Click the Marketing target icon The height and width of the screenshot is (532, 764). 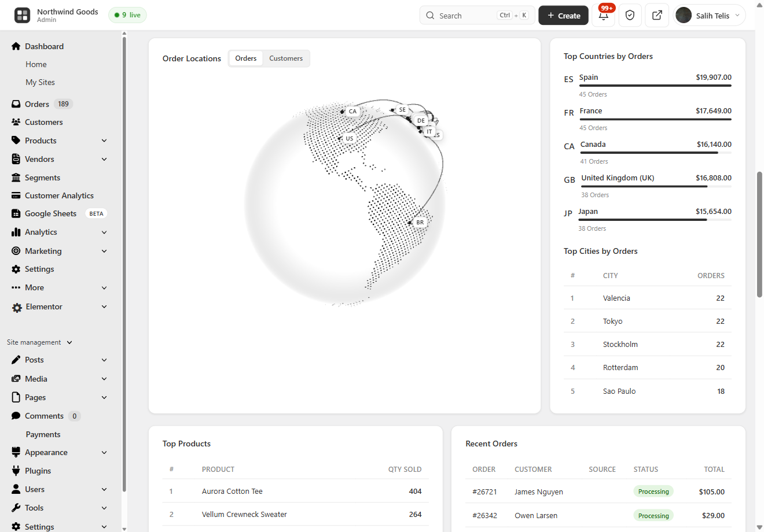[16, 251]
